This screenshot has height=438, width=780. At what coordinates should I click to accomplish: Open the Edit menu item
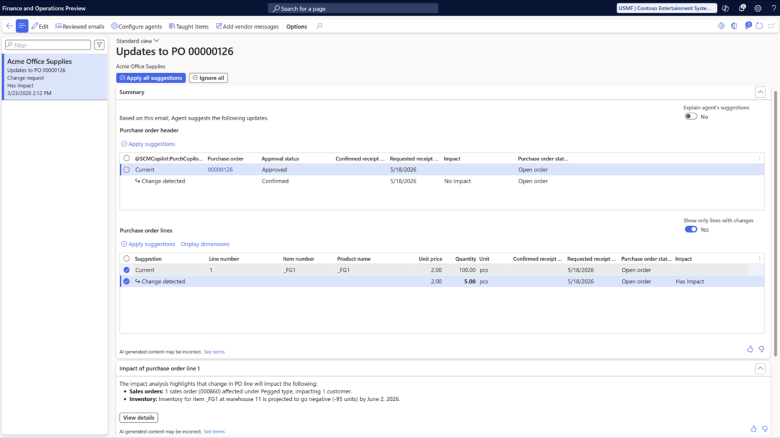(40, 26)
